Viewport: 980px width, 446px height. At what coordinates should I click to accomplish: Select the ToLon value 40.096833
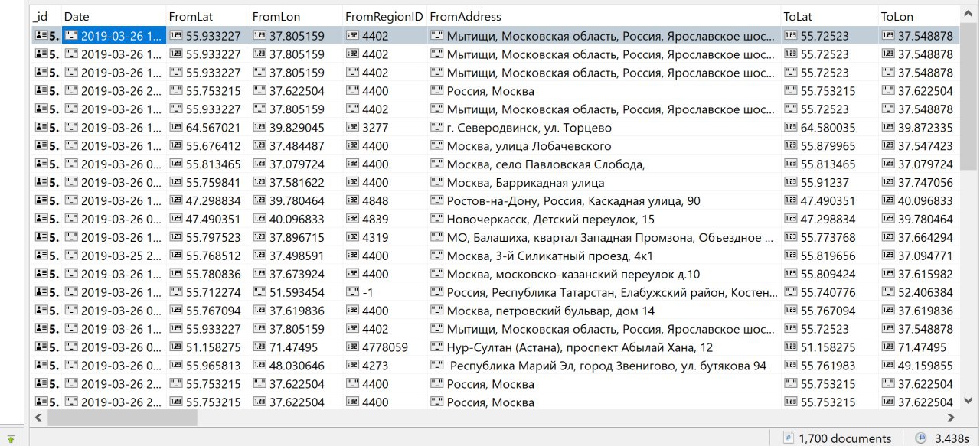point(926,201)
